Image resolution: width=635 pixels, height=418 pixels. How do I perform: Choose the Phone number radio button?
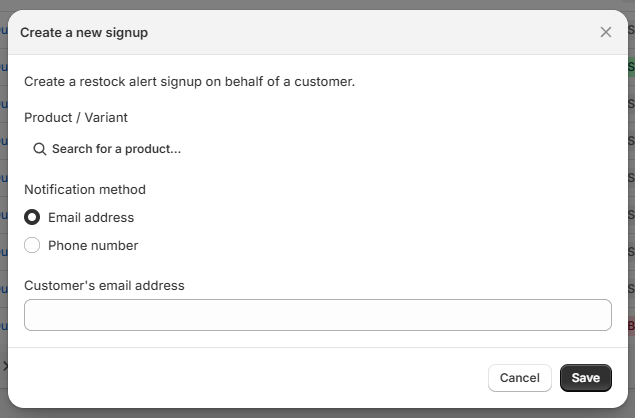click(32, 245)
